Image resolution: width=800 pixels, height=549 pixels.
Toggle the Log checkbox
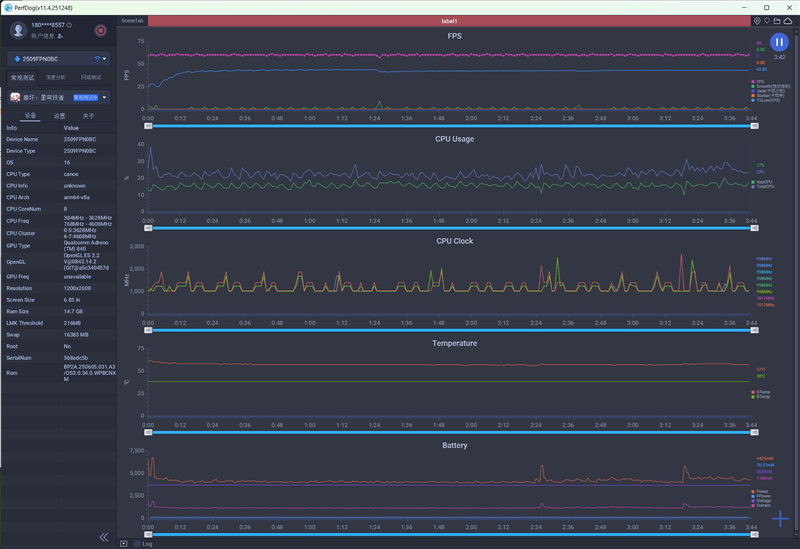137,544
